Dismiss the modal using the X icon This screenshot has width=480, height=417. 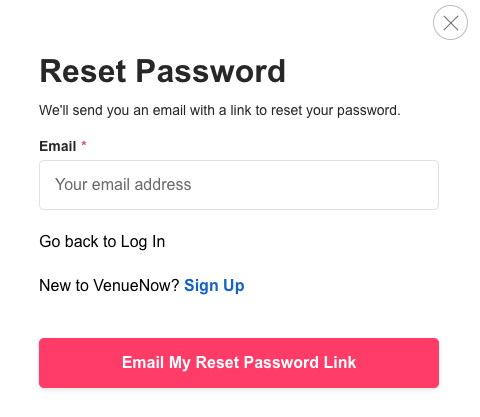(450, 23)
